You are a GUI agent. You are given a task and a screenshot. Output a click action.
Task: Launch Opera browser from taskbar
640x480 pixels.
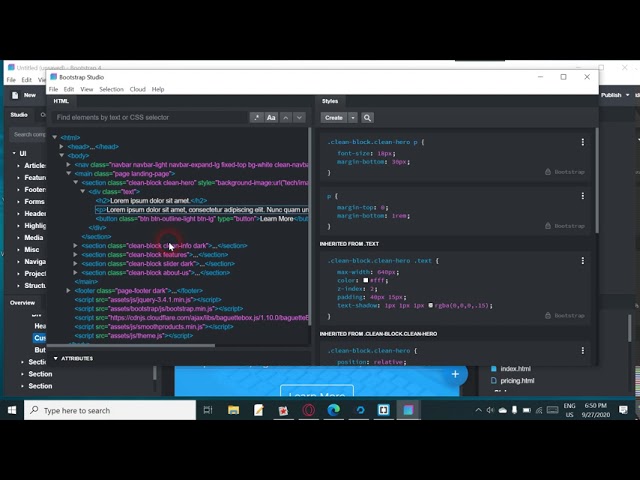click(309, 410)
